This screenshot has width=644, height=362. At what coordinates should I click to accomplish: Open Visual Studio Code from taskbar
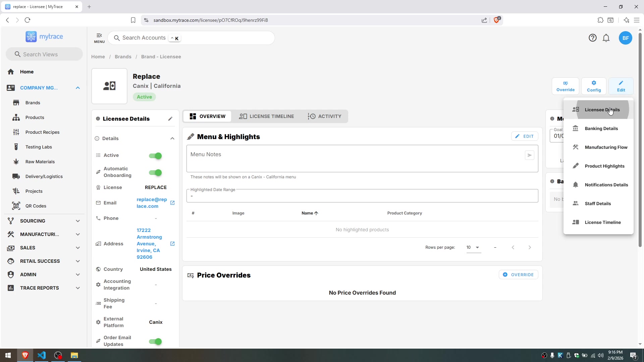(42, 355)
